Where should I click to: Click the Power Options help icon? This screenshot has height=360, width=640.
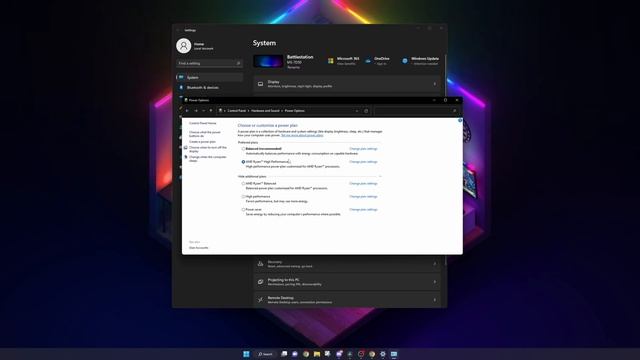(x=460, y=120)
